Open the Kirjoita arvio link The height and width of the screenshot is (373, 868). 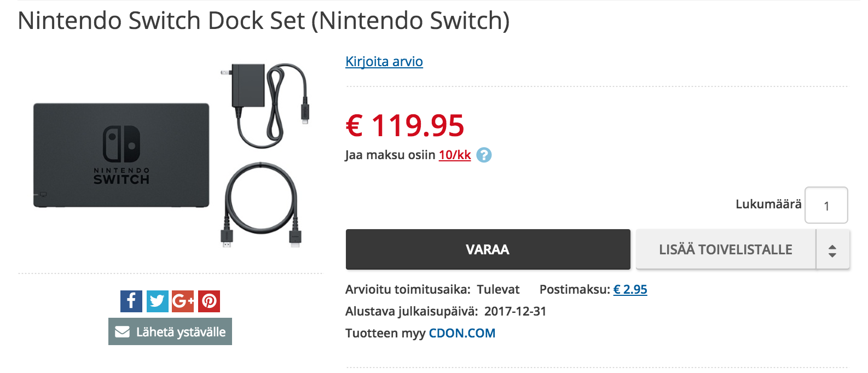(384, 62)
